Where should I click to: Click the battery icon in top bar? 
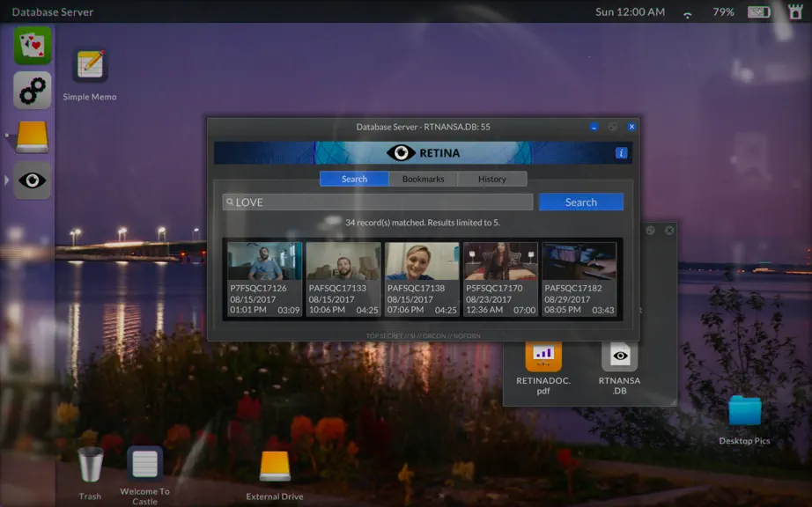(758, 12)
